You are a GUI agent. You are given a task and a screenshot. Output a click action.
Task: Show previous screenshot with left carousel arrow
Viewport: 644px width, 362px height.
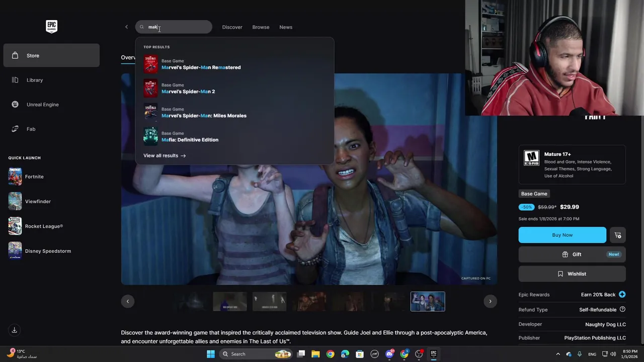pos(128,301)
